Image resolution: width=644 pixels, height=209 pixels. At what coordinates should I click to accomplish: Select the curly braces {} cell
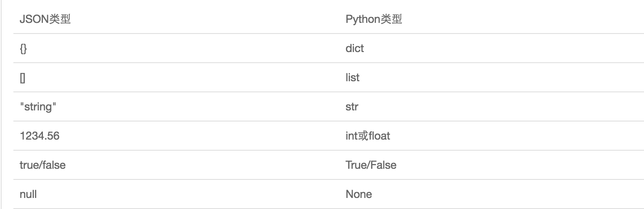point(23,48)
